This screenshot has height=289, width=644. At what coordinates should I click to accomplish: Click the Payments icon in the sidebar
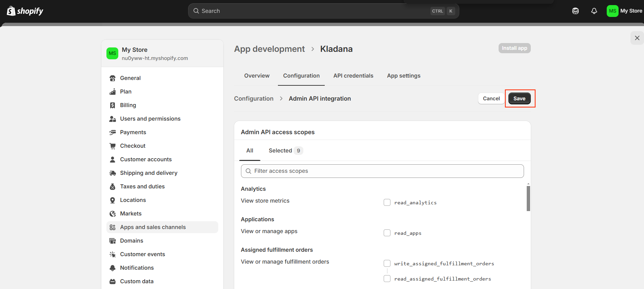[x=113, y=132]
